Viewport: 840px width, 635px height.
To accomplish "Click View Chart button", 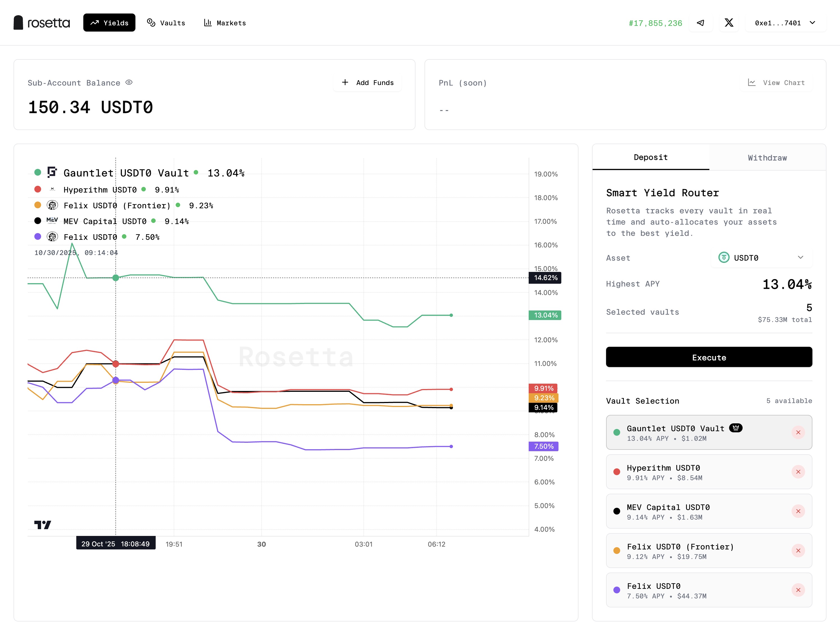I will [x=776, y=82].
